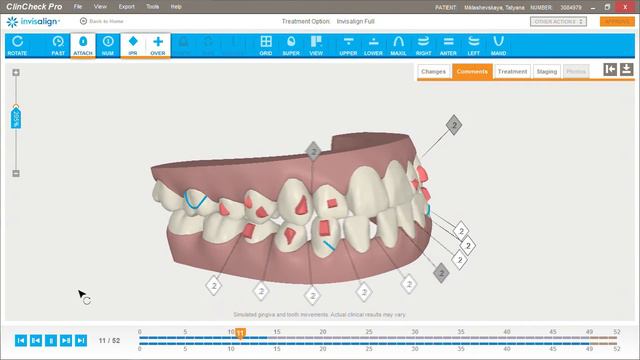Viewport: 640px width, 360px height.
Task: Toggle the PAST view tool
Action: pyautogui.click(x=58, y=45)
